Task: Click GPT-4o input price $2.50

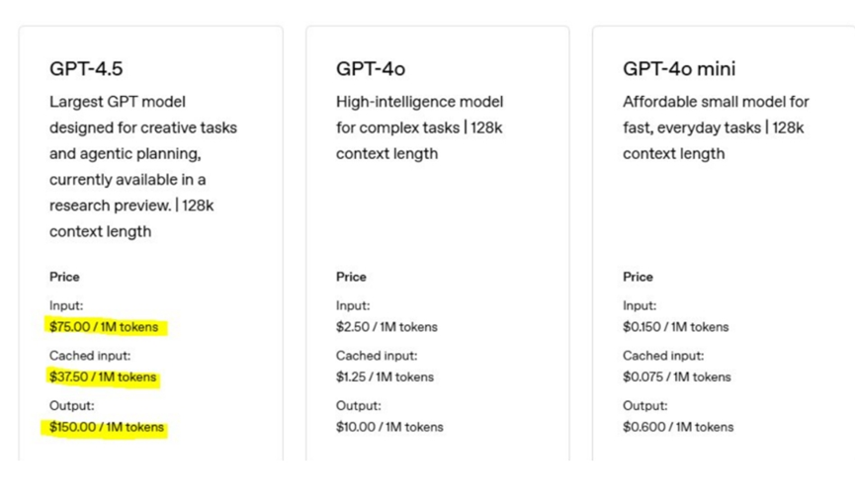Action: coord(386,327)
